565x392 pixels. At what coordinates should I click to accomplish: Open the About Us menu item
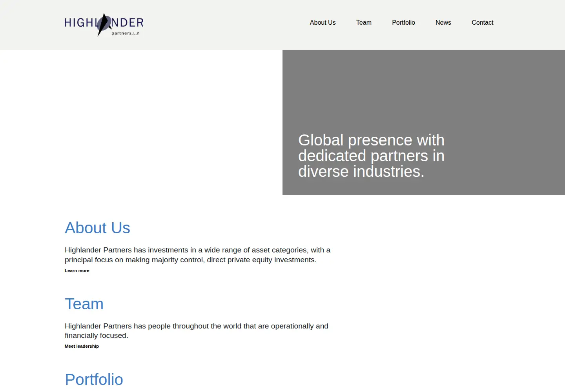(323, 23)
